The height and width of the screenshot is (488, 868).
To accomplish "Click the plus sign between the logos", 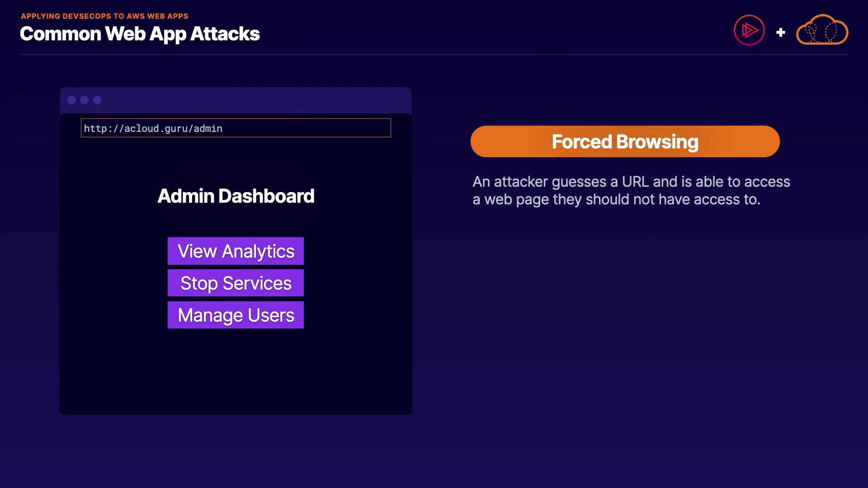I will pyautogui.click(x=780, y=33).
